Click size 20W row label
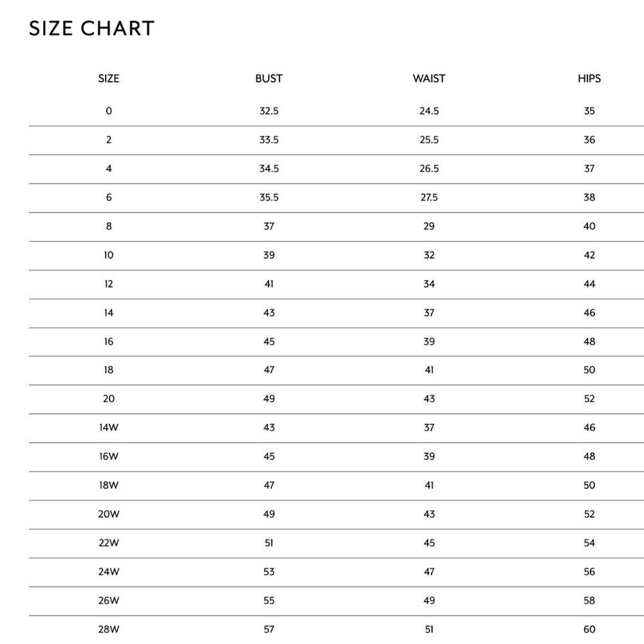This screenshot has height=644, width=644. pos(109,514)
